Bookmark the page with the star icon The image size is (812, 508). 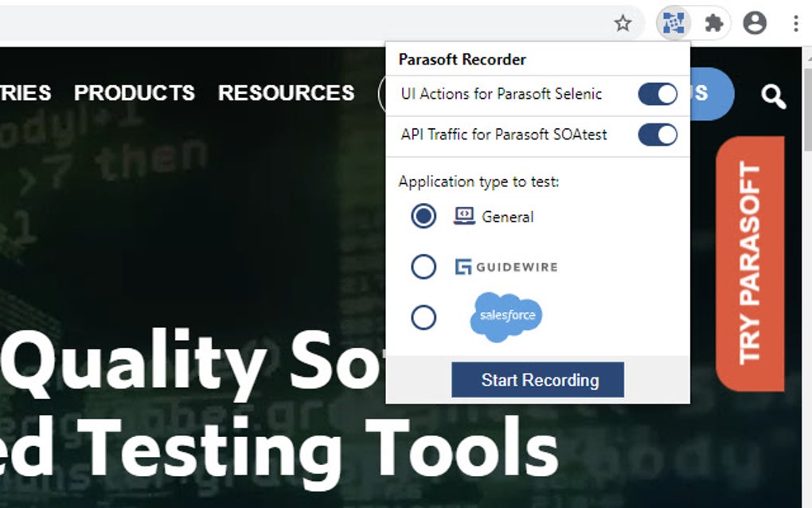623,23
